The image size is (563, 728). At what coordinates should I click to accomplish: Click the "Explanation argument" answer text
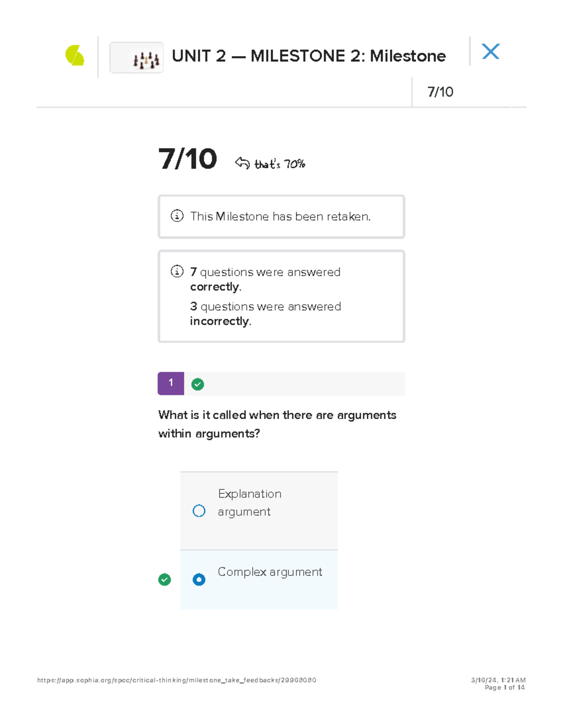(250, 503)
